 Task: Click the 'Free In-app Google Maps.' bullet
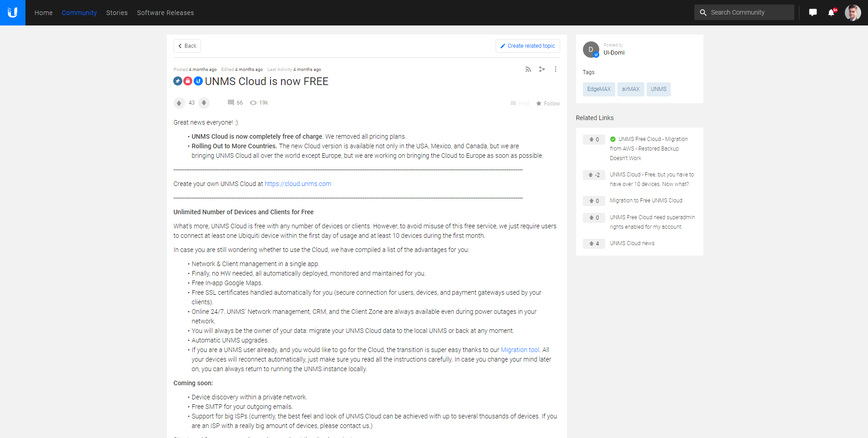[x=227, y=283]
